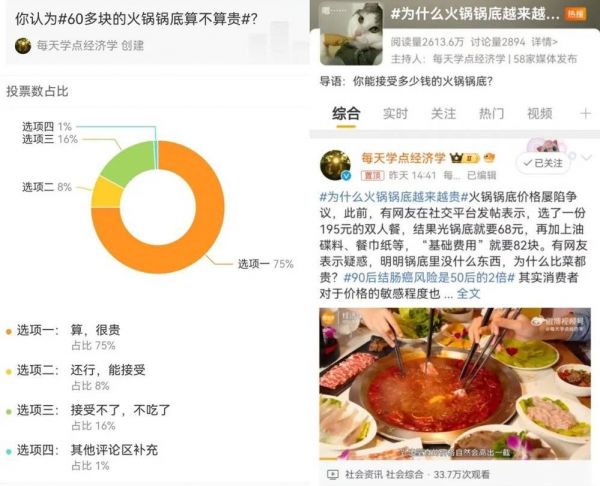Select poll option 还行，能接受

pyautogui.click(x=108, y=370)
